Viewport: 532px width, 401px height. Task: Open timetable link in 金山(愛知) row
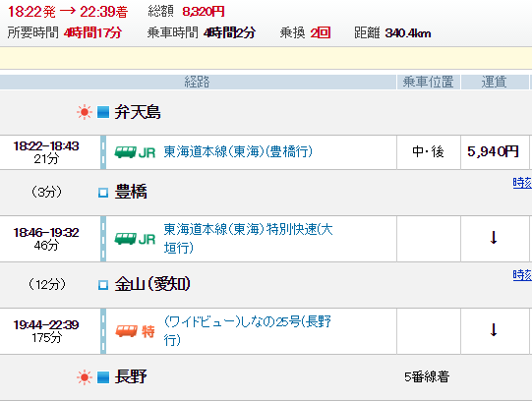pos(522,275)
